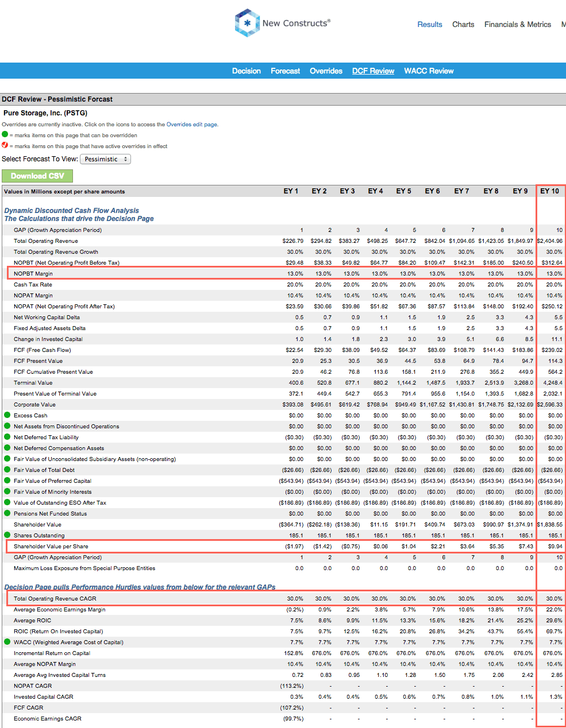Click the EY 10 column header
Viewport: 566px width, 728px height.
pos(550,191)
